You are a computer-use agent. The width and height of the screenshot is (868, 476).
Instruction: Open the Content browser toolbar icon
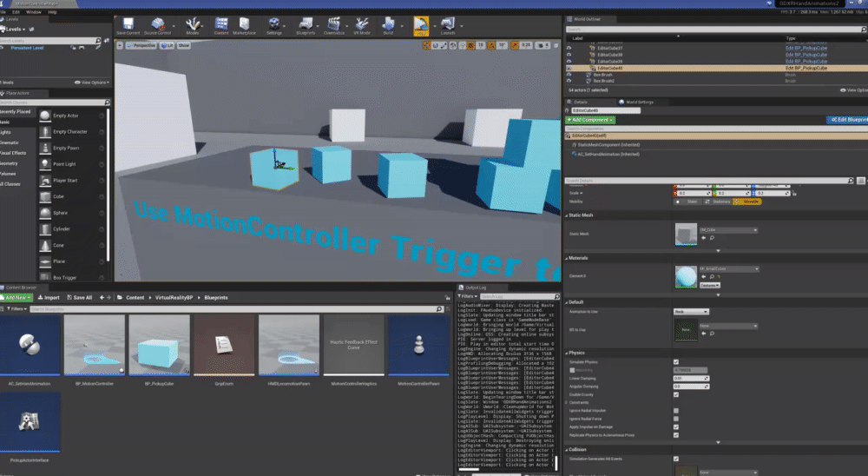point(221,25)
